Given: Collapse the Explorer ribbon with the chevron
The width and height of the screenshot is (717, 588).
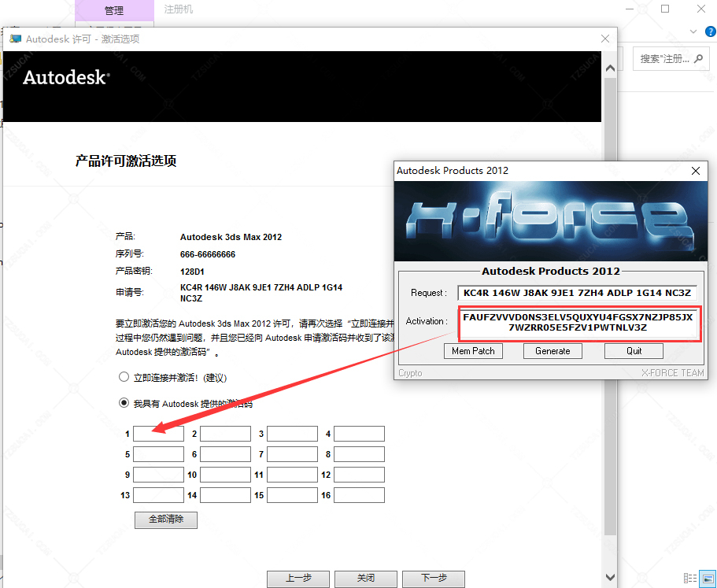Looking at the screenshot, I should tap(693, 31).
